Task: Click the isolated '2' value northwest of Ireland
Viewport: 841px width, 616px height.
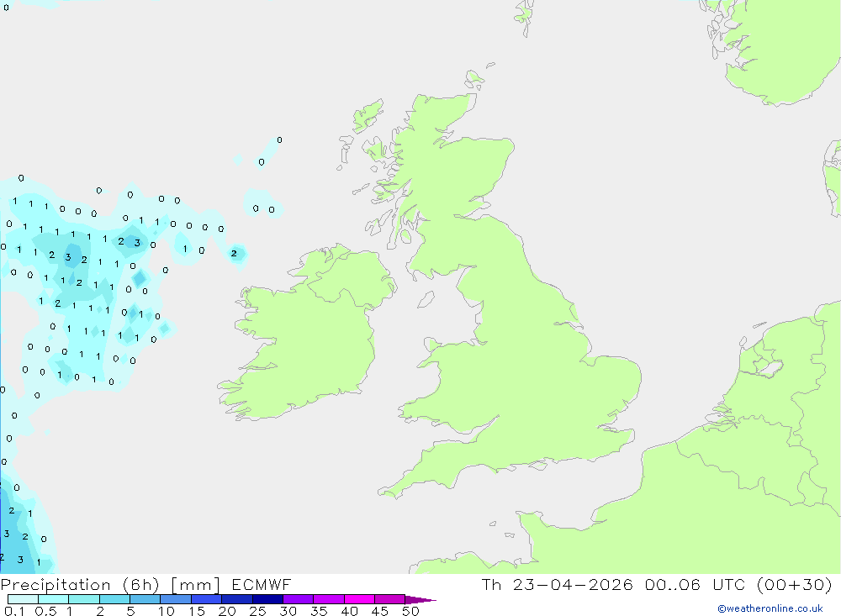Action: [234, 254]
